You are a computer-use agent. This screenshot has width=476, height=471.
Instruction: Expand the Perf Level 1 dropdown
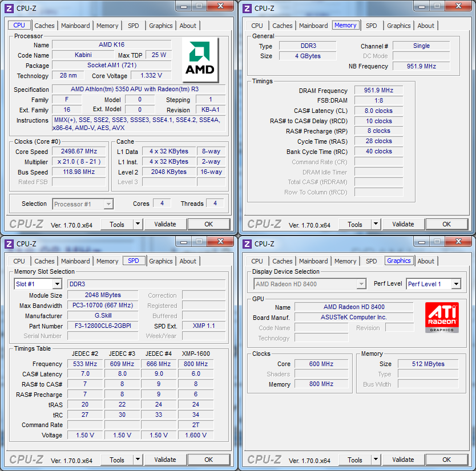coord(455,284)
